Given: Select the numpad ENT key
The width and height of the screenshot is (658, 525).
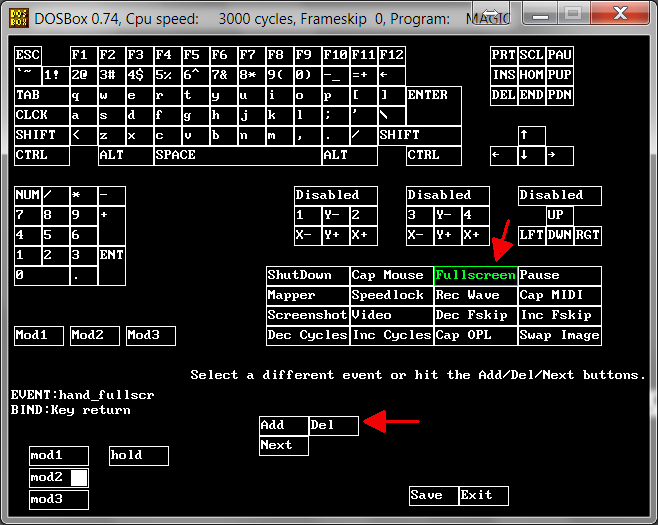Looking at the screenshot, I should [112, 266].
